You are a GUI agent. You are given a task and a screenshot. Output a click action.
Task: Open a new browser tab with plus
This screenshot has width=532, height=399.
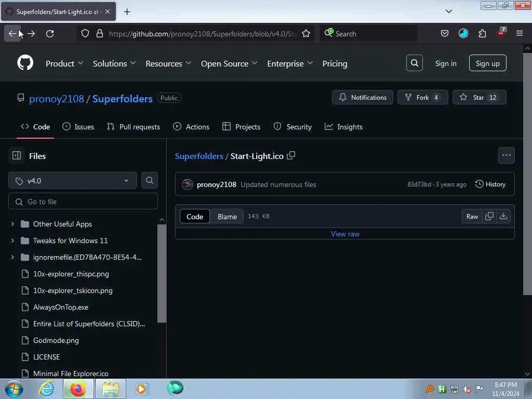[x=127, y=12]
